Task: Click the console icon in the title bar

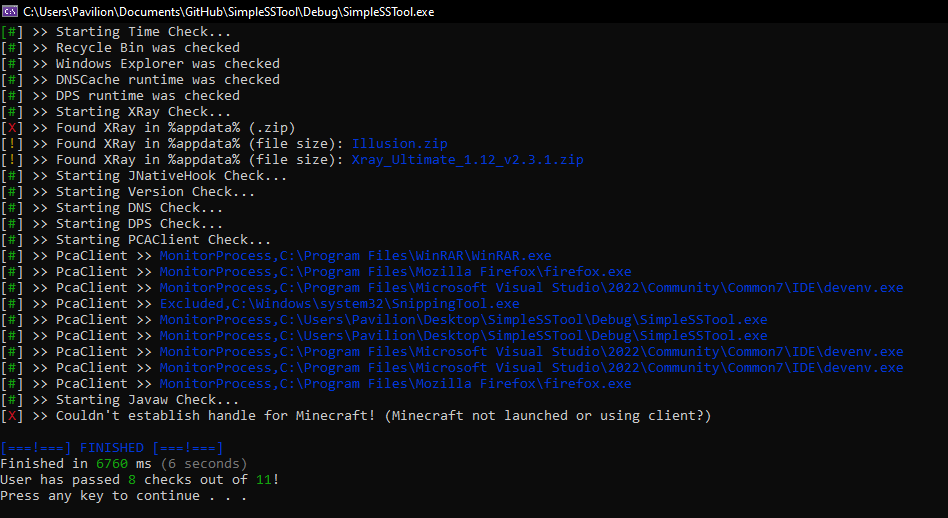Action: (10, 11)
